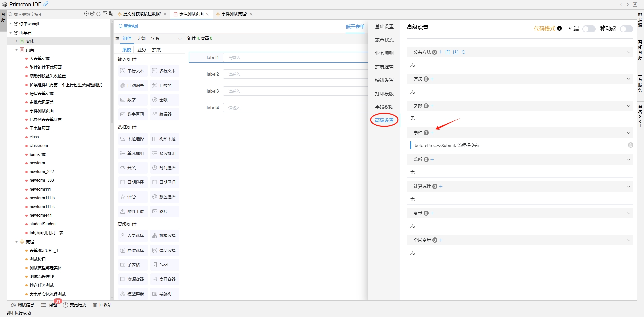This screenshot has height=317, width=644.
Task: Click the sync icon beside 公共方法
Action: click(463, 52)
